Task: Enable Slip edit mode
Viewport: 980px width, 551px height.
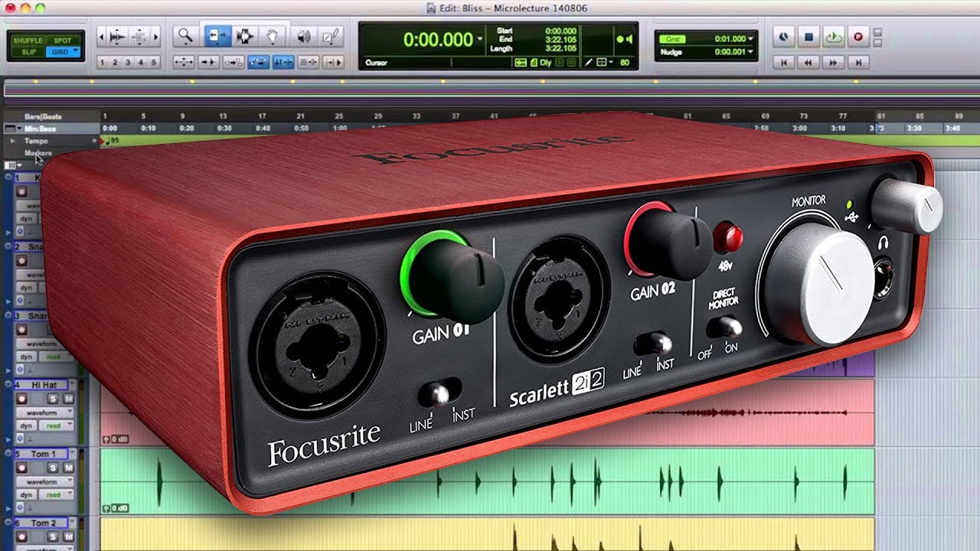Action: click(29, 51)
